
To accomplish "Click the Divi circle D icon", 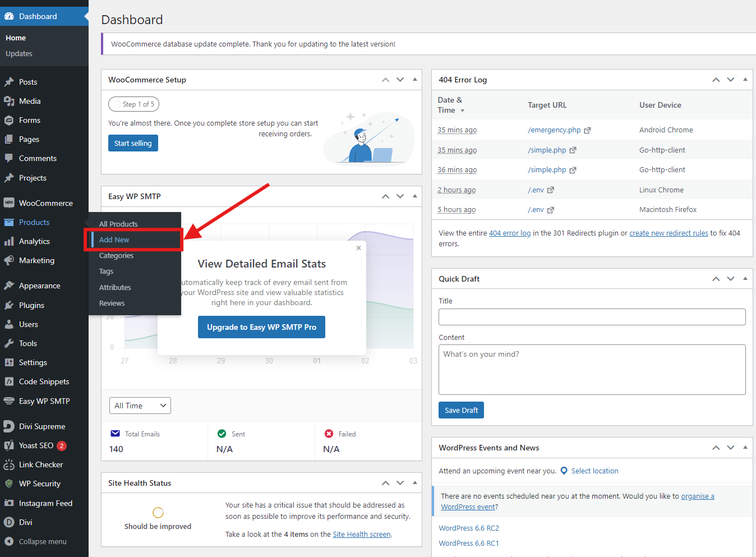I will click(9, 522).
